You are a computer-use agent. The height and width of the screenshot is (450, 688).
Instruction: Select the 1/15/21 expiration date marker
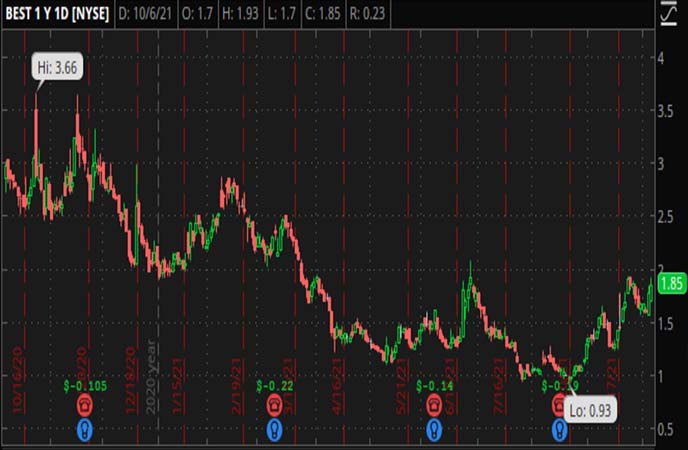(x=177, y=386)
